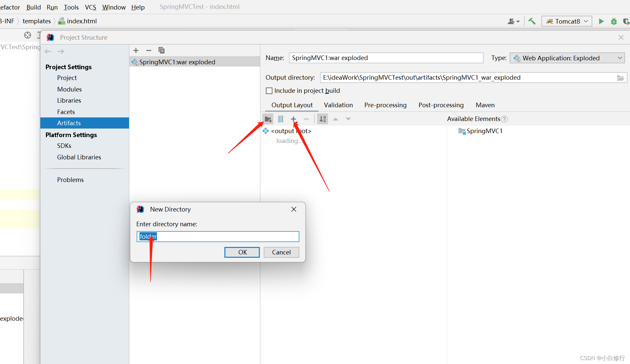Screen dimensions: 630x364
Task: Click OK in New Directory dialog
Action: click(x=242, y=252)
